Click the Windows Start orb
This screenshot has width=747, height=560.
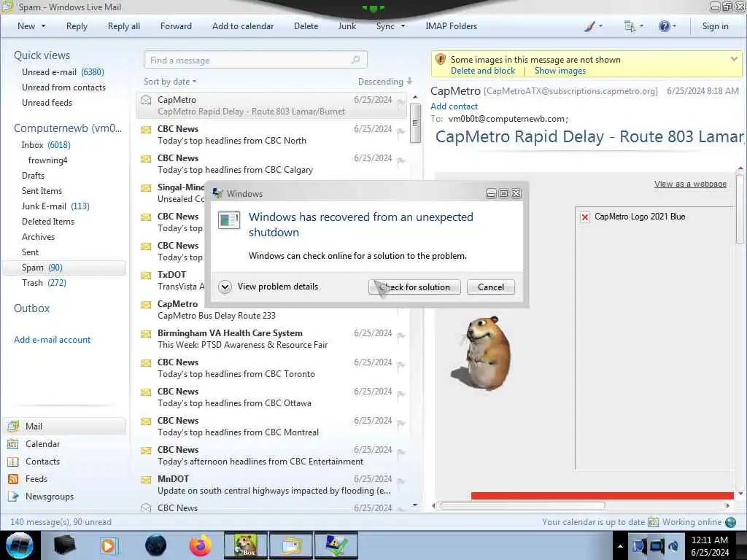tap(20, 545)
